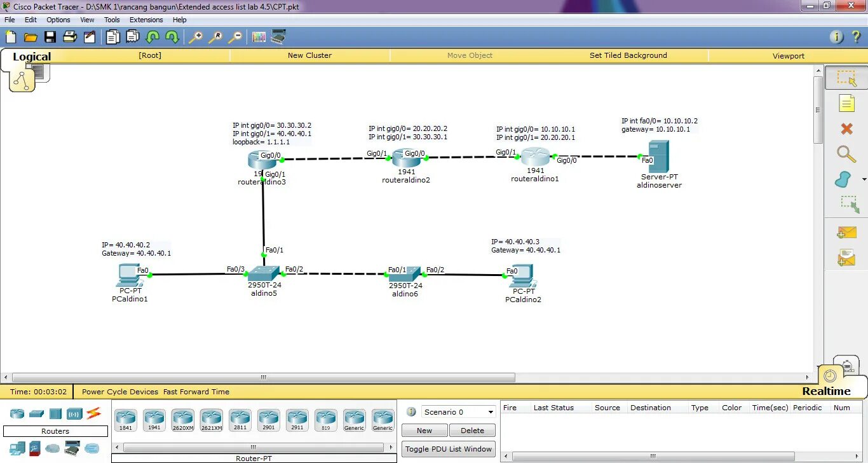Select the aldinoserver Server-PT on canvas
The height and width of the screenshot is (463, 868).
[658, 156]
